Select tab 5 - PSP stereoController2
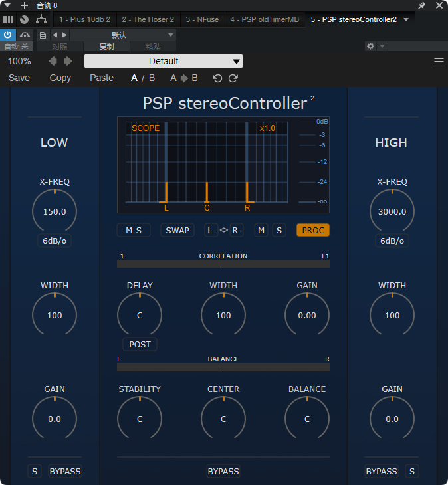The width and height of the screenshot is (448, 485). (x=354, y=19)
